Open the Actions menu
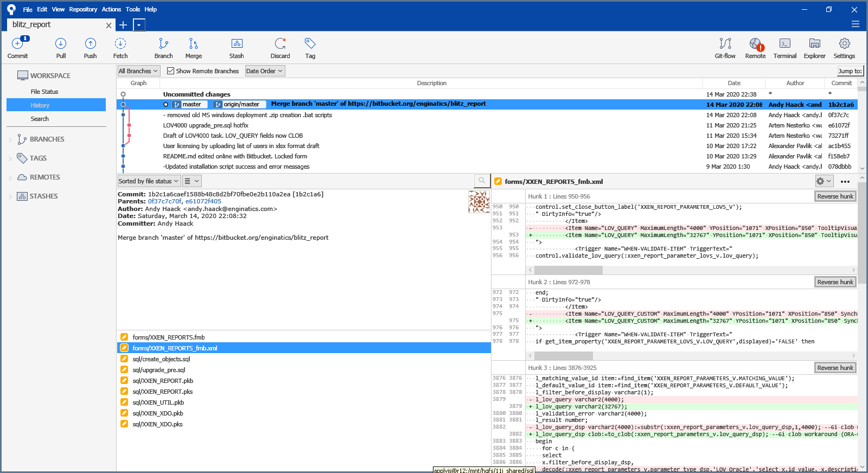The height and width of the screenshot is (473, 868). point(111,9)
